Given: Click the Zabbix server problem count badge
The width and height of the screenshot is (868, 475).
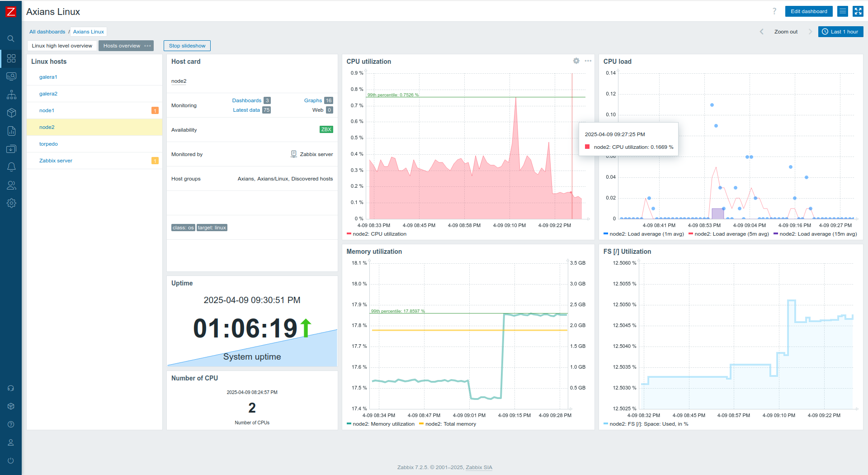Looking at the screenshot, I should [x=155, y=161].
